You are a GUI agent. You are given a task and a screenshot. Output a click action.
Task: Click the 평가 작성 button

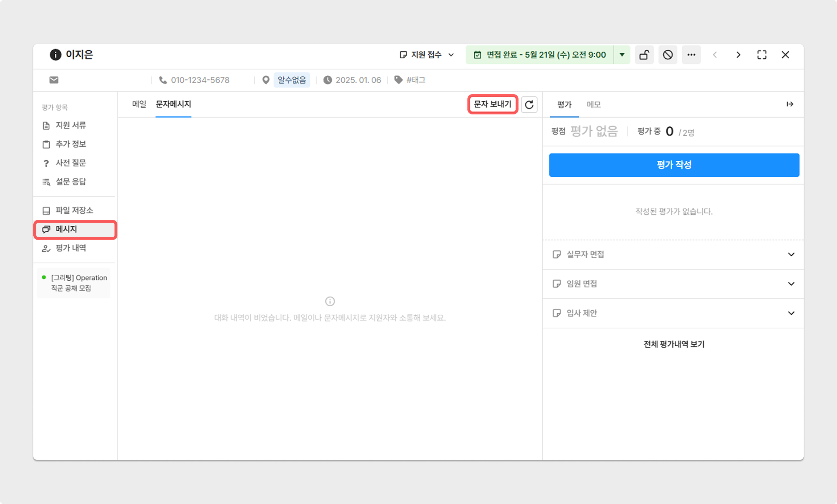tap(674, 165)
